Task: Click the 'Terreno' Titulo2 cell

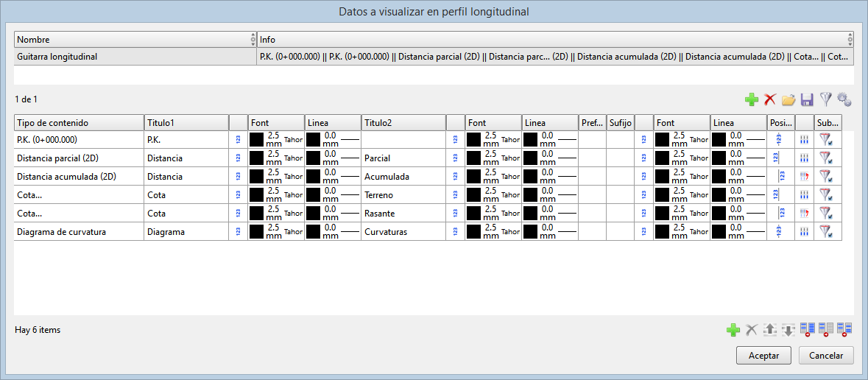Action: [x=403, y=194]
